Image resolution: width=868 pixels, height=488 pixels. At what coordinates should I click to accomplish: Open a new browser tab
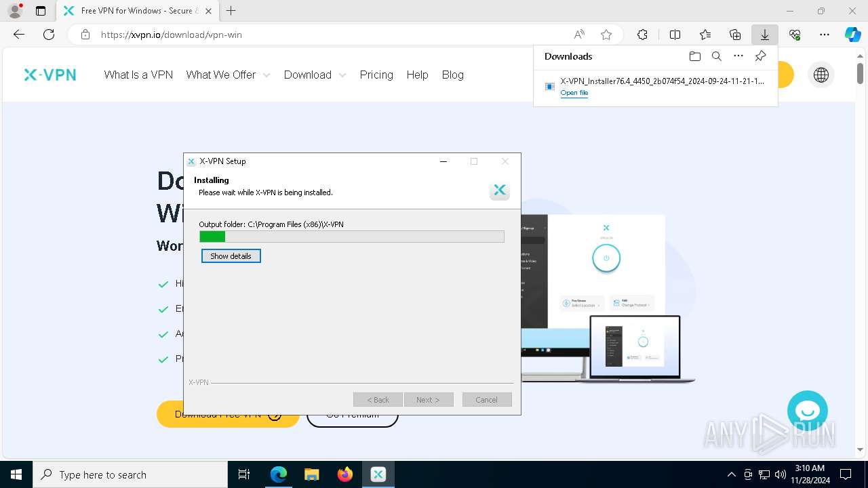tap(231, 11)
